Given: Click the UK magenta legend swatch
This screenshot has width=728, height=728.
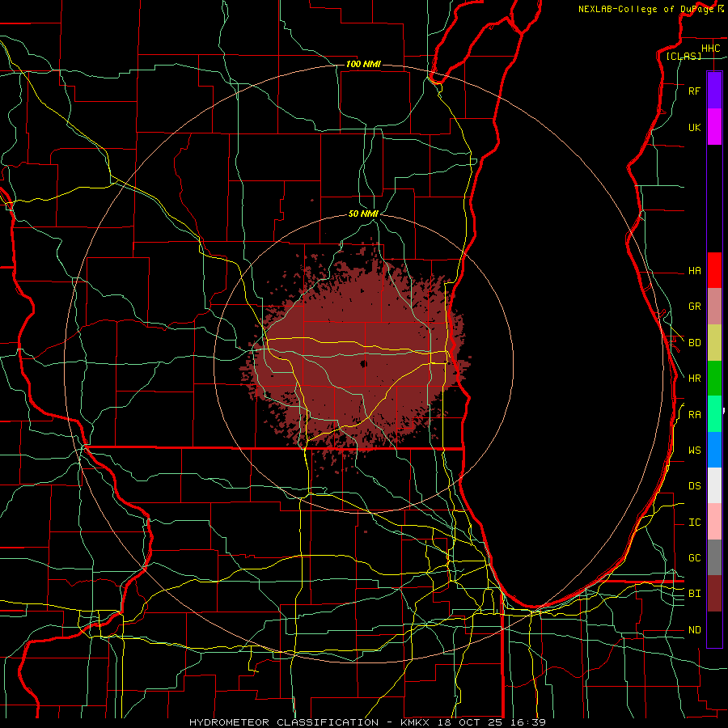Looking at the screenshot, I should coord(714,127).
